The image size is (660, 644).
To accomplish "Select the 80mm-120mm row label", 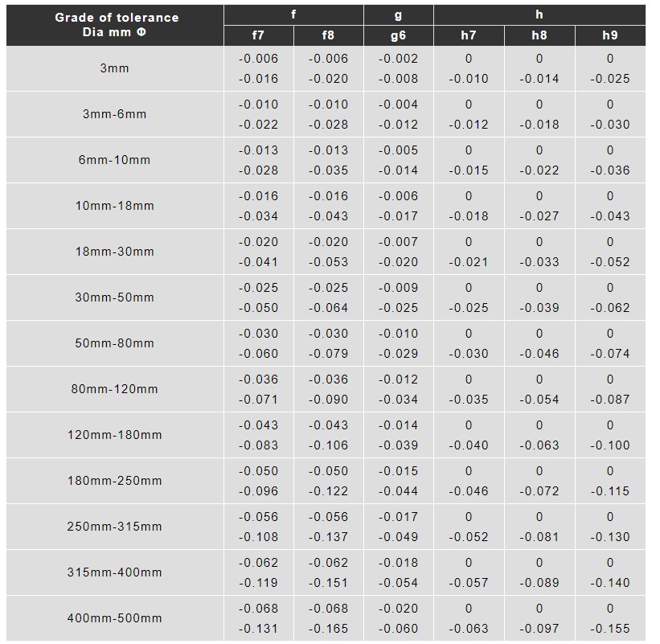I will tap(115, 389).
